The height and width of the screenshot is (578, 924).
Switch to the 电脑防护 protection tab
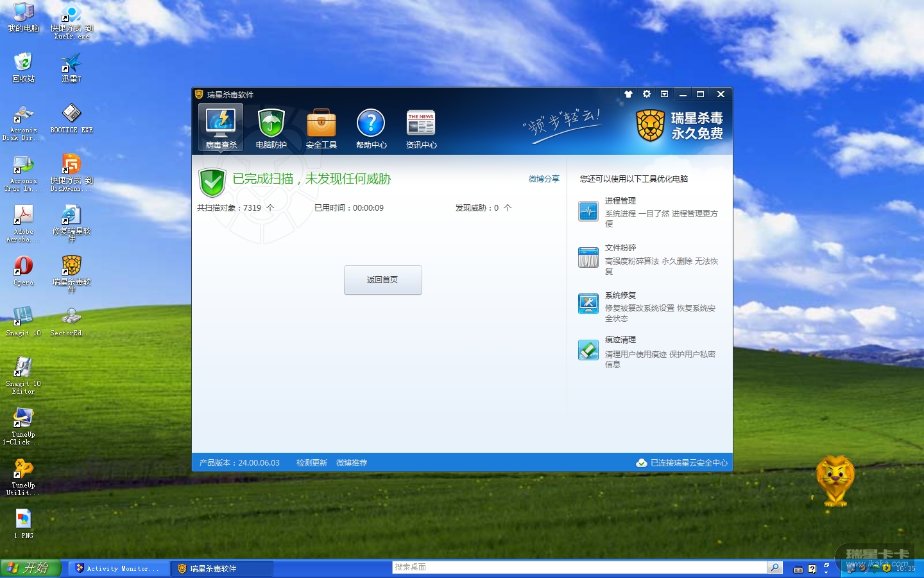coord(271,128)
